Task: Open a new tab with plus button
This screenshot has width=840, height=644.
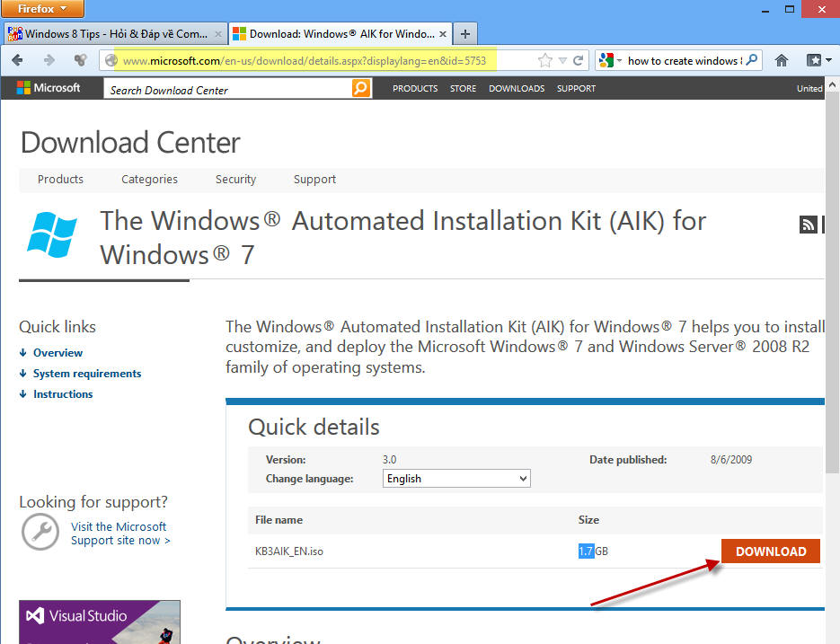Action: [x=465, y=34]
